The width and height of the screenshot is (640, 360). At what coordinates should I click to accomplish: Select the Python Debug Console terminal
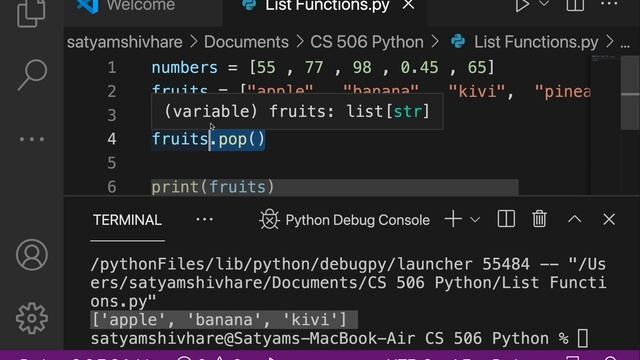[357, 220]
